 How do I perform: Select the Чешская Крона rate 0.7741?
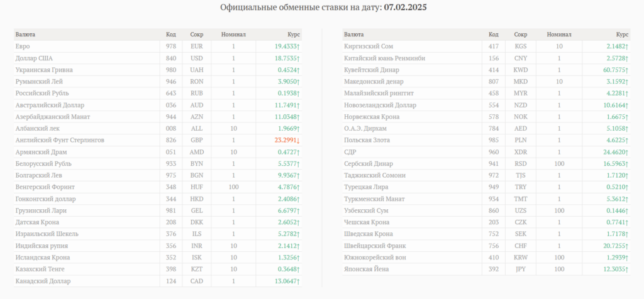pyautogui.click(x=618, y=222)
